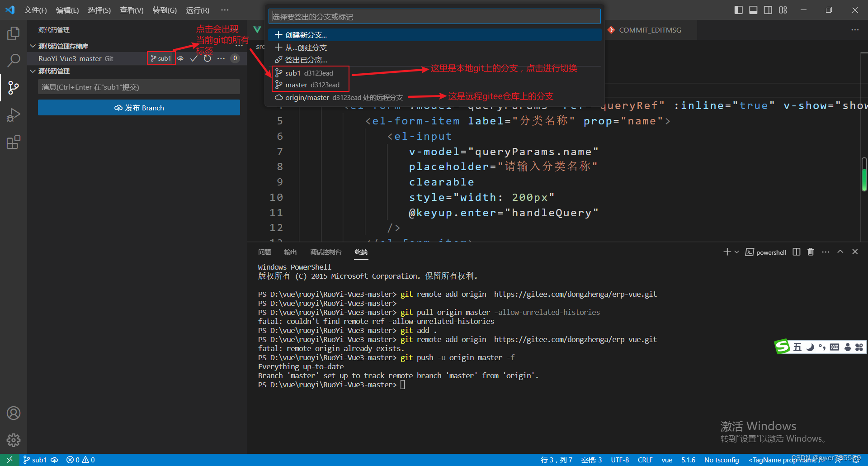Click UTF-8 encoding indicator
Screen dimensions: 868x466
[620, 460]
